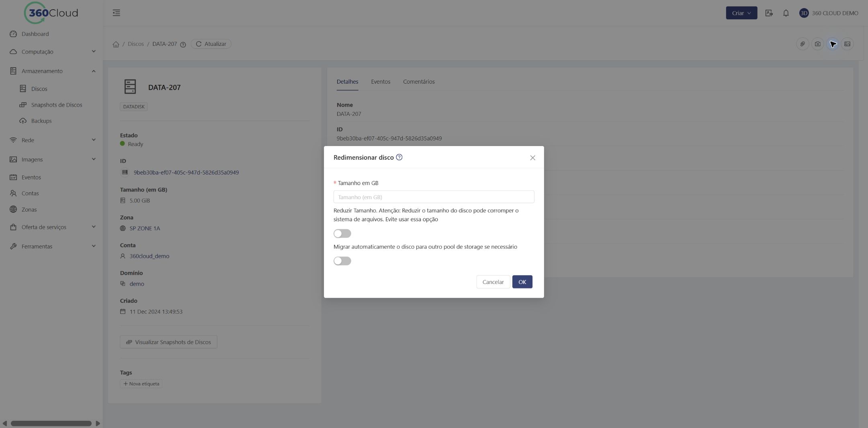
Task: Click the Eventos calendar icon in the sidebar
Action: (13, 177)
